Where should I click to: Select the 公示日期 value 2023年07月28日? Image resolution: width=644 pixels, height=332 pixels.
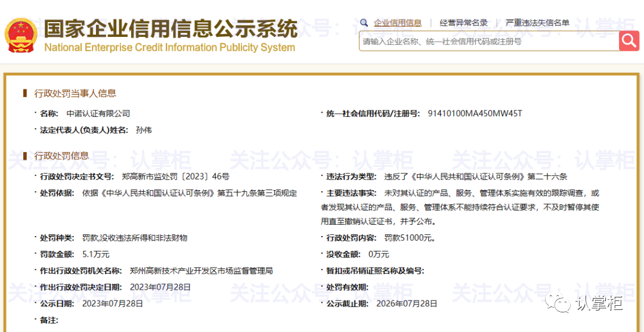[x=113, y=304]
